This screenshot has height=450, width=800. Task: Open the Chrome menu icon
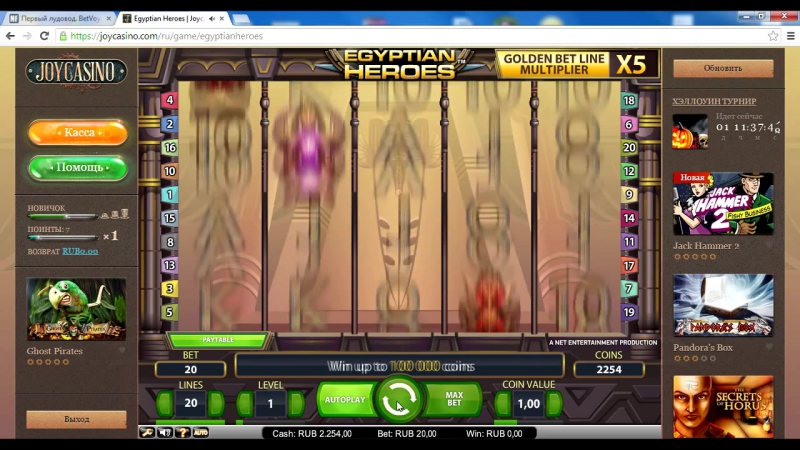point(790,36)
